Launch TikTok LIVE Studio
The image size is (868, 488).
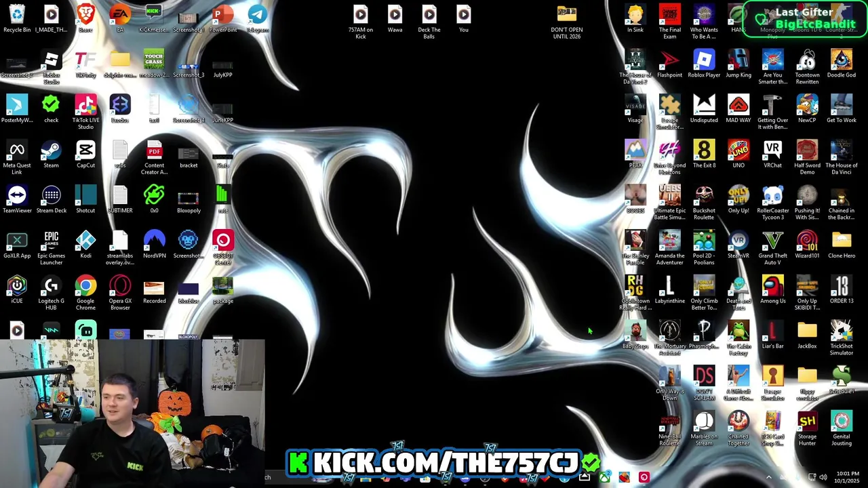[x=85, y=113]
